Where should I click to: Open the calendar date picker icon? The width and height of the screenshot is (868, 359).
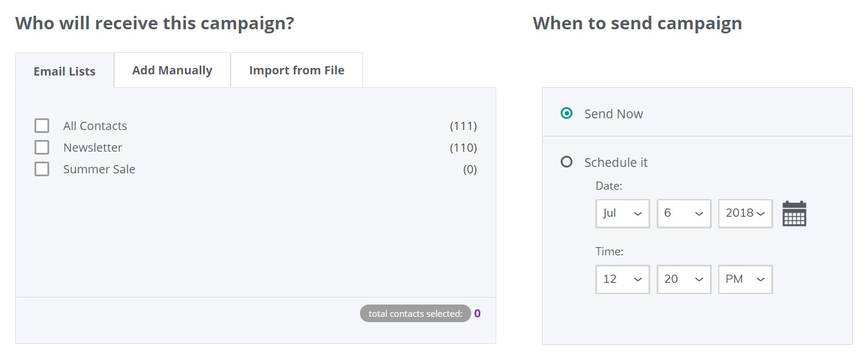794,213
